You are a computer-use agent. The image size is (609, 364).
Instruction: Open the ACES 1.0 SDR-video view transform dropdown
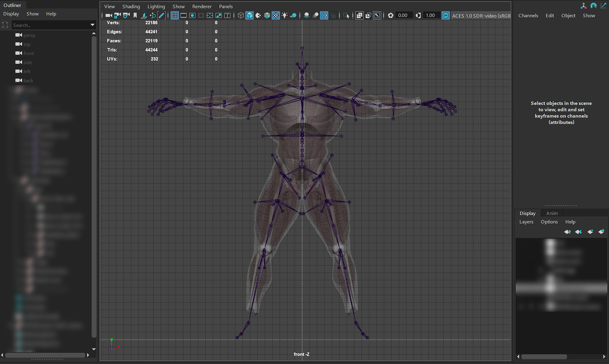click(x=481, y=15)
